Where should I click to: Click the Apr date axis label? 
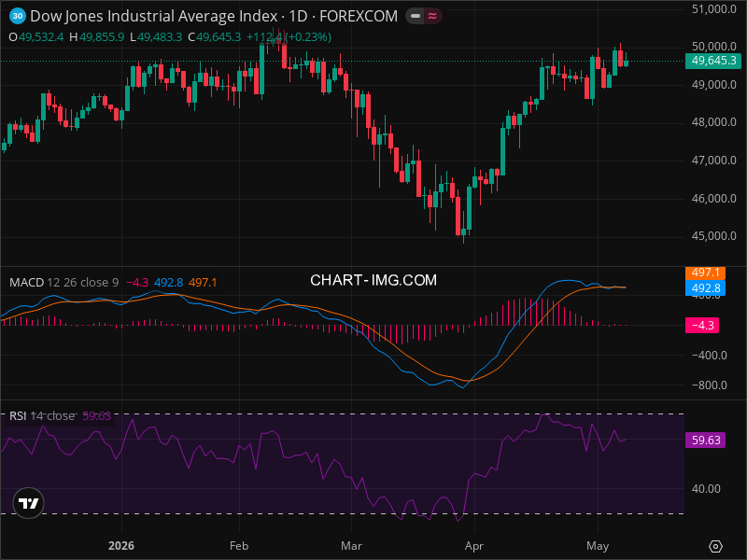point(474,546)
